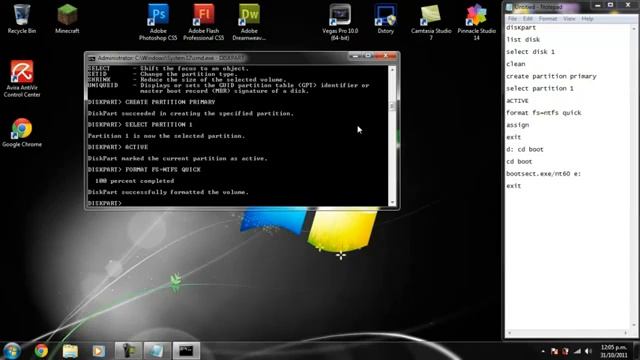Screen dimensions: 640x360
Task: Click the "assign" line in Notepad
Action: point(518,125)
